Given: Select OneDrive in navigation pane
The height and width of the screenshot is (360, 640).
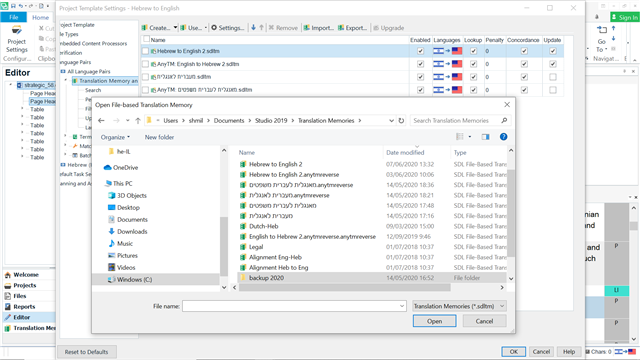Looking at the screenshot, I should tap(121, 167).
